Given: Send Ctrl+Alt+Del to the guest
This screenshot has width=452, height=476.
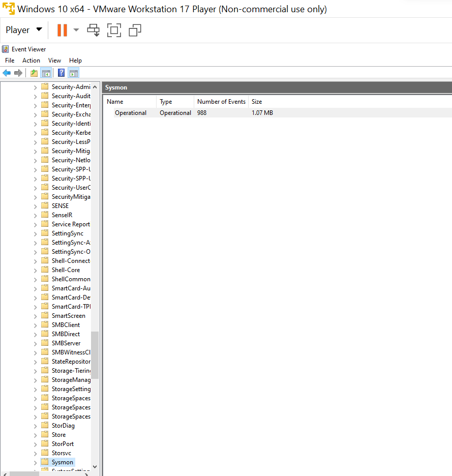Looking at the screenshot, I should coord(93,30).
